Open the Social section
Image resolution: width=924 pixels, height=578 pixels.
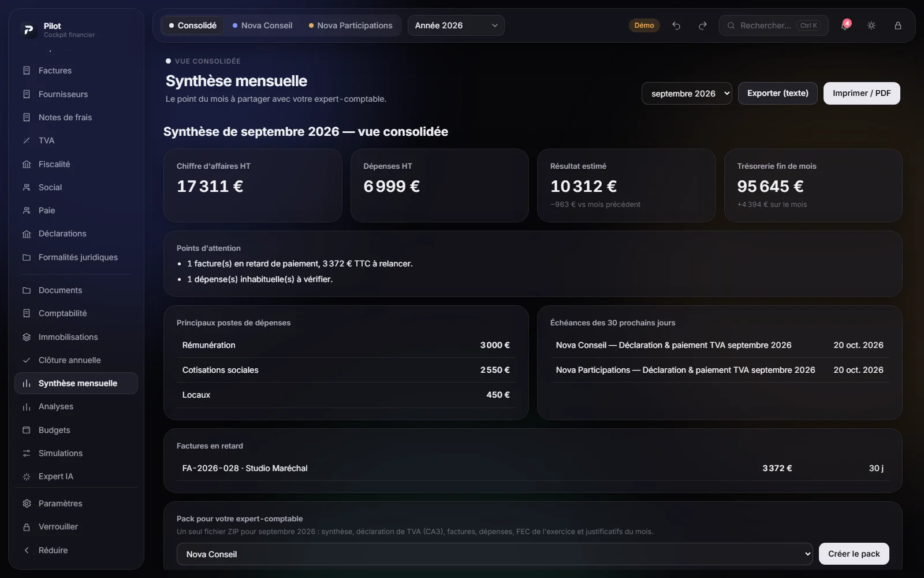click(x=76, y=187)
